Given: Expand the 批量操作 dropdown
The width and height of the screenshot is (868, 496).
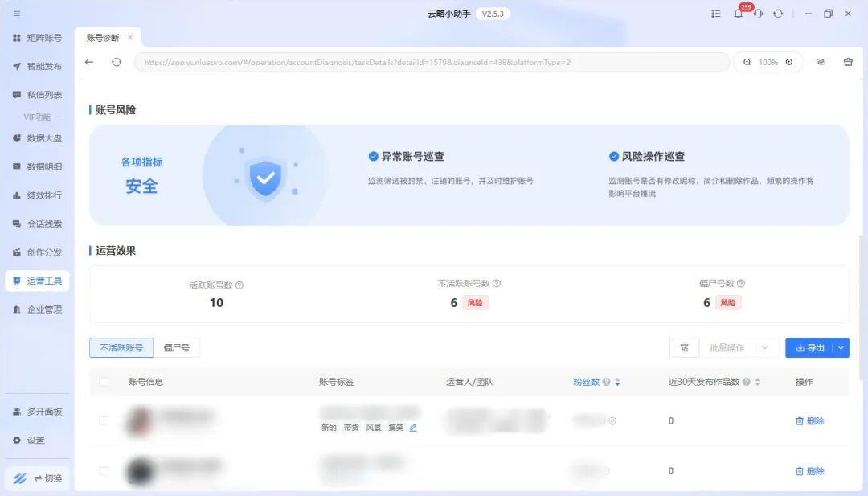Looking at the screenshot, I should [738, 348].
